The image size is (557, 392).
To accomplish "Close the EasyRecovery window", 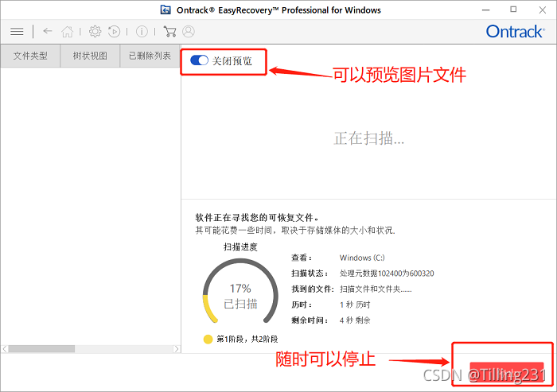I will tap(542, 10).
